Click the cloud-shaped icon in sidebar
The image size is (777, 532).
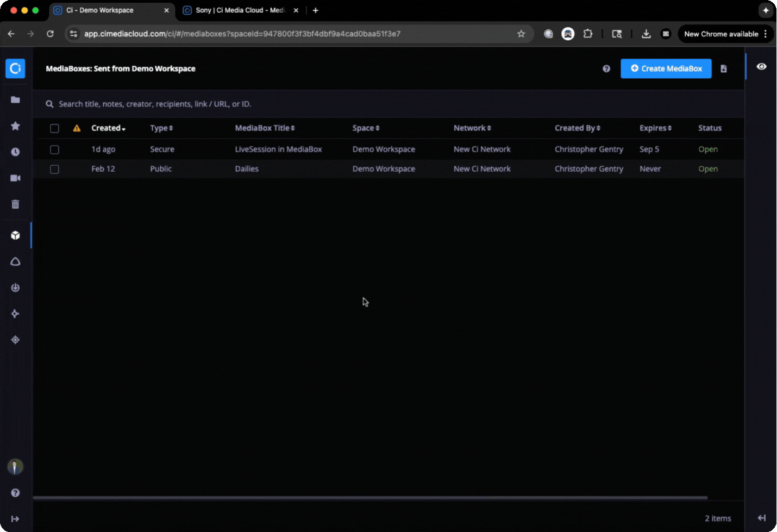[x=15, y=261]
